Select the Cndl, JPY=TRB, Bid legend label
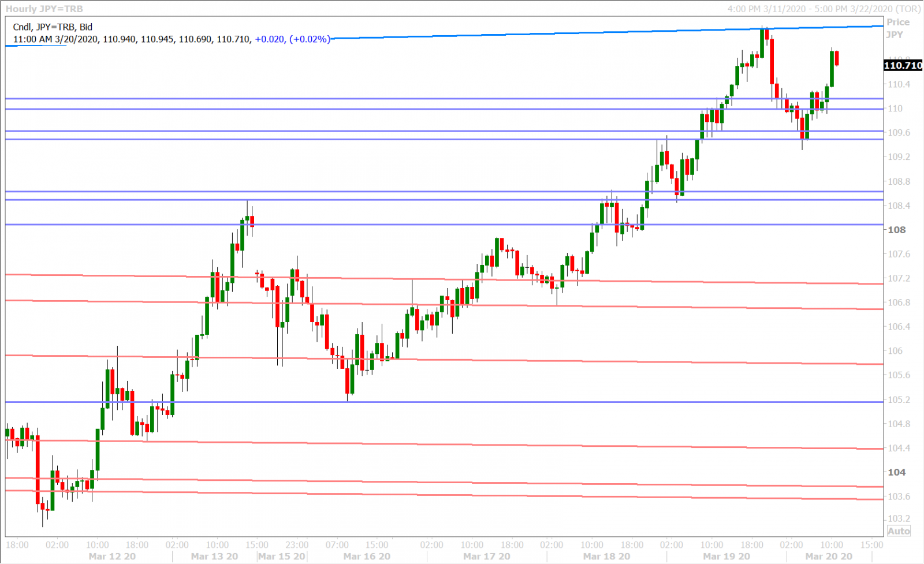 pyautogui.click(x=53, y=27)
